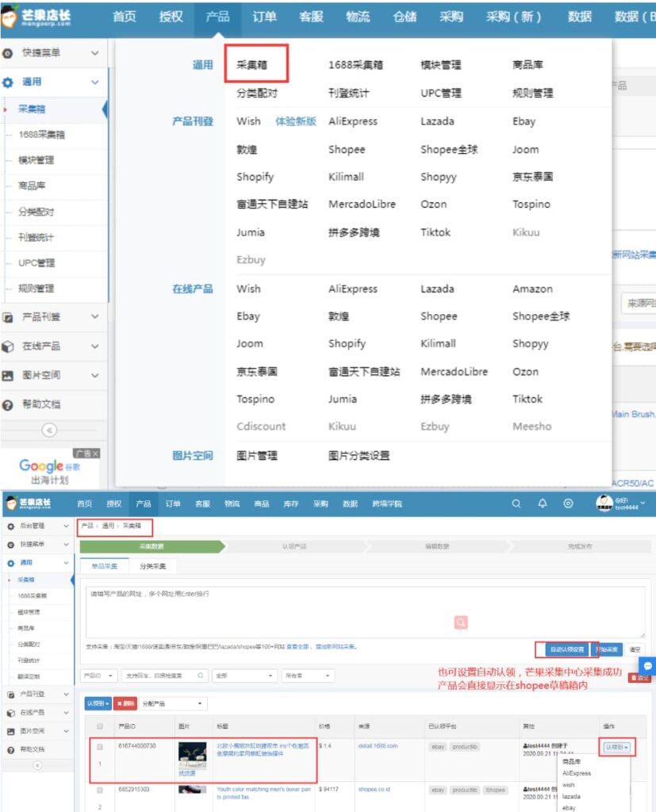Open the search magnifier in the top bar
Screen dimensions: 656x812
coord(516,503)
